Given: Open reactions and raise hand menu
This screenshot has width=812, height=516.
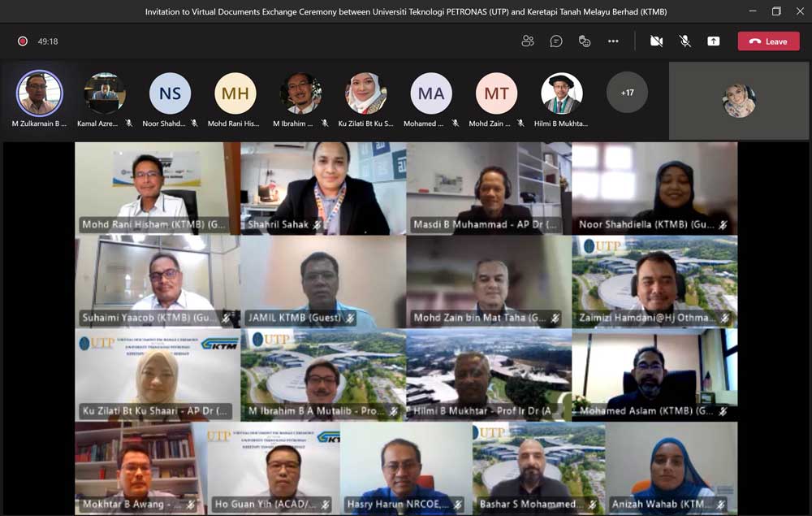Looking at the screenshot, I should pyautogui.click(x=585, y=41).
